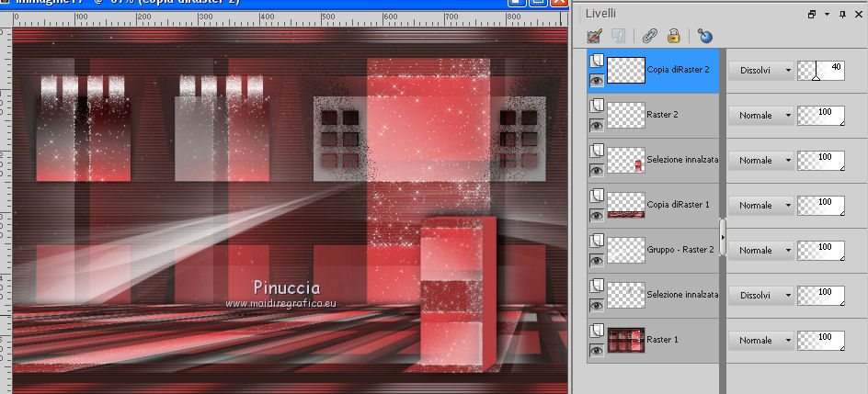Viewport: 868px width, 394px height.
Task: Select the layer named "Raster 1"
Action: (x=663, y=339)
